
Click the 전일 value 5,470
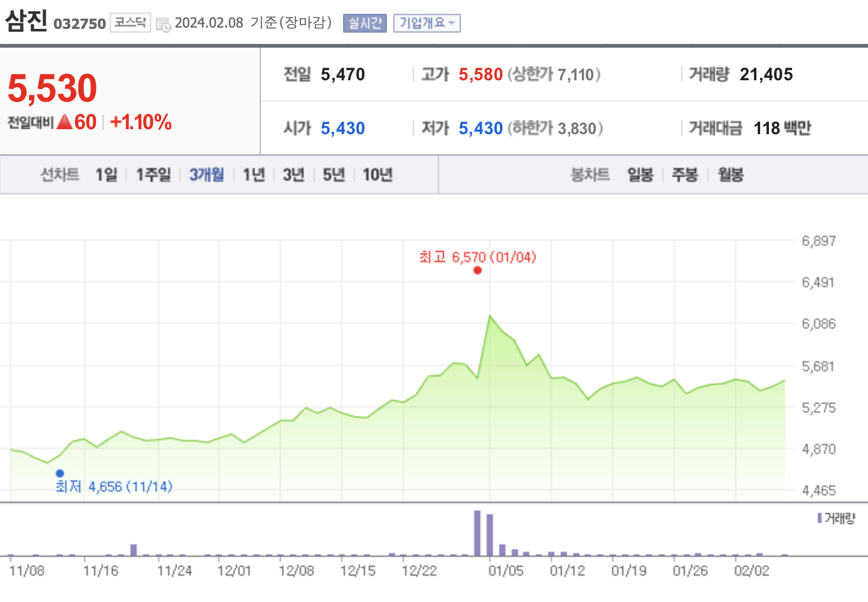point(343,75)
